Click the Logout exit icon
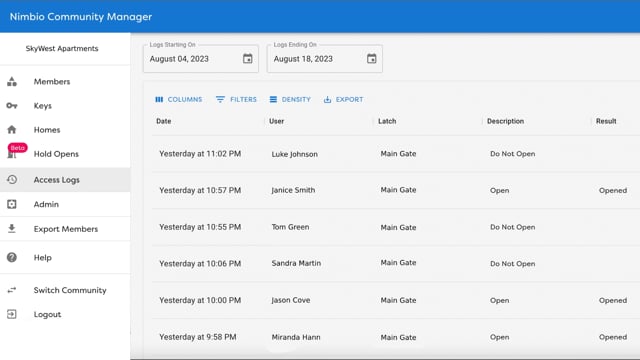The height and width of the screenshot is (360, 640). click(12, 314)
